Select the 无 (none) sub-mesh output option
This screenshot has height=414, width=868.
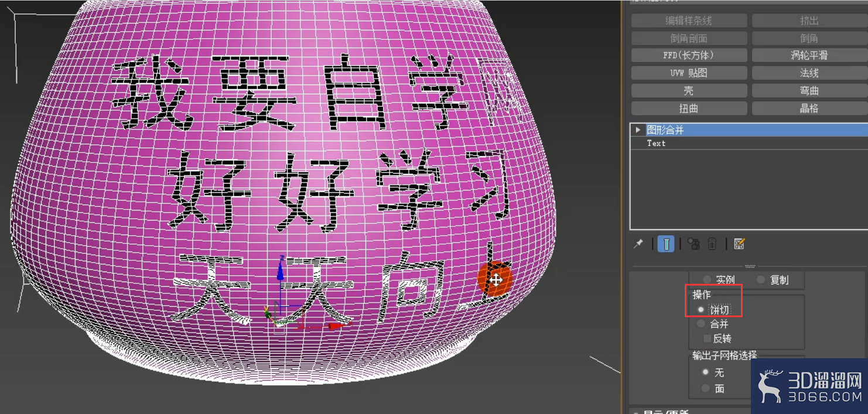[x=705, y=372]
